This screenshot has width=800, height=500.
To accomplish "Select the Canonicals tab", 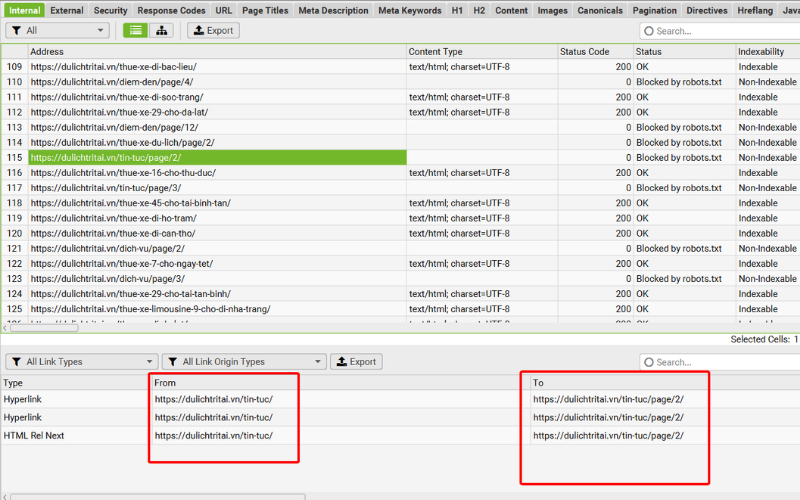I will tap(600, 10).
